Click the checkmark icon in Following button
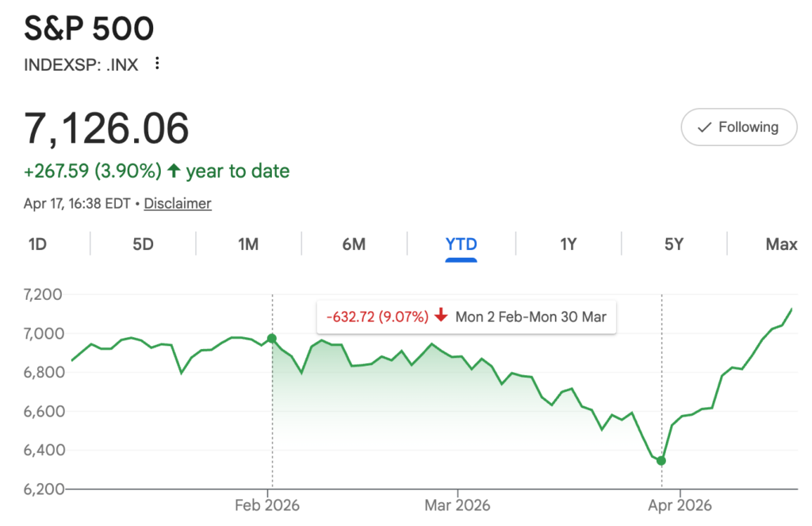812x526 pixels. 703,127
